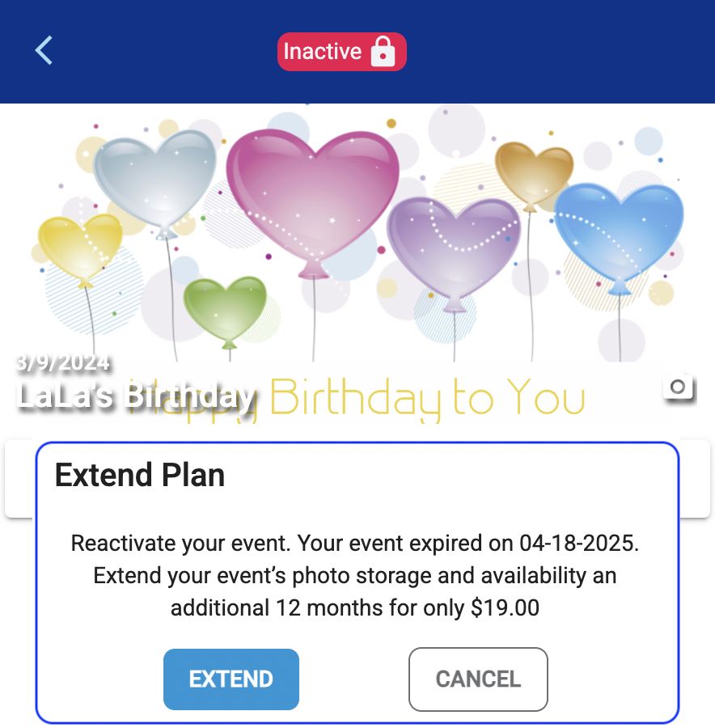Image resolution: width=715 pixels, height=728 pixels.
Task: Open the LaLa's Birthday event title
Action: click(x=136, y=396)
